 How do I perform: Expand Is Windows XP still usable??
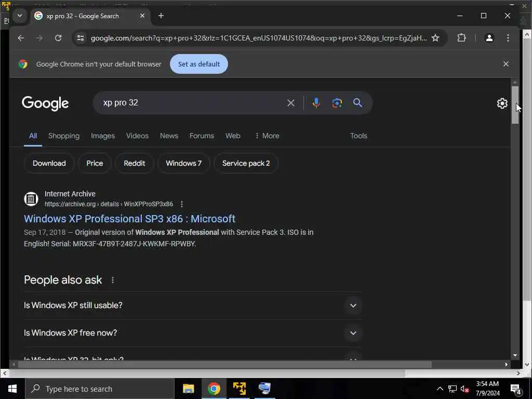[193, 305]
